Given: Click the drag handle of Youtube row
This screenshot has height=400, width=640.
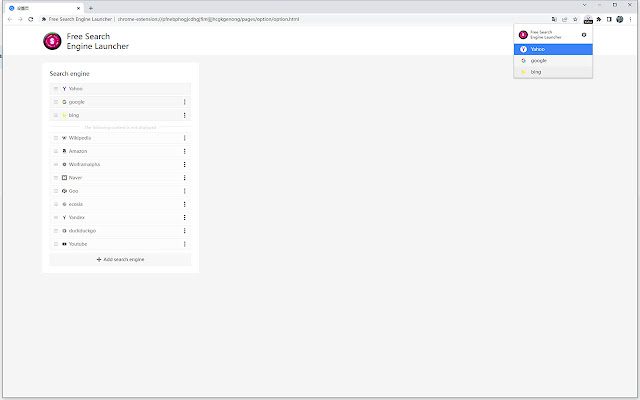Looking at the screenshot, I should [x=56, y=244].
